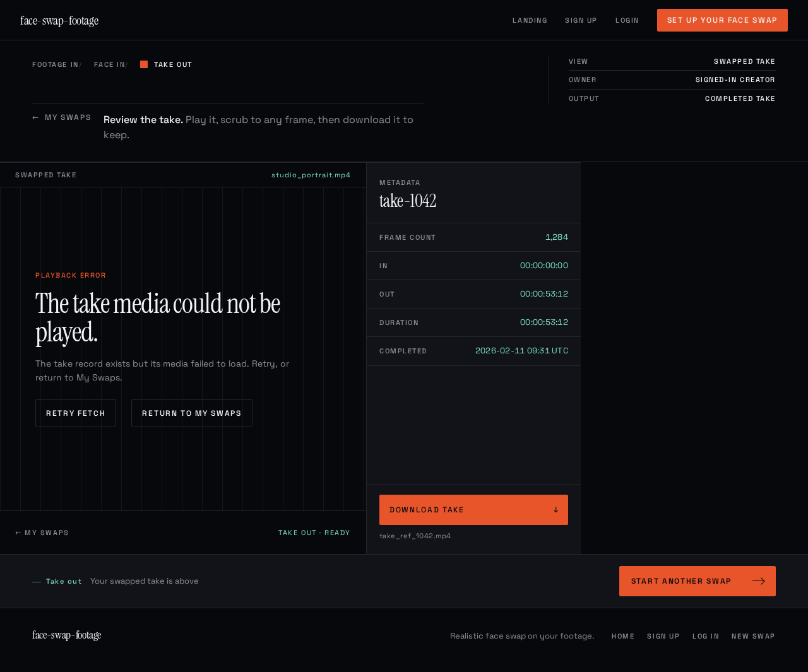Open the Landing nav link
The height and width of the screenshot is (672, 808).
(x=530, y=21)
